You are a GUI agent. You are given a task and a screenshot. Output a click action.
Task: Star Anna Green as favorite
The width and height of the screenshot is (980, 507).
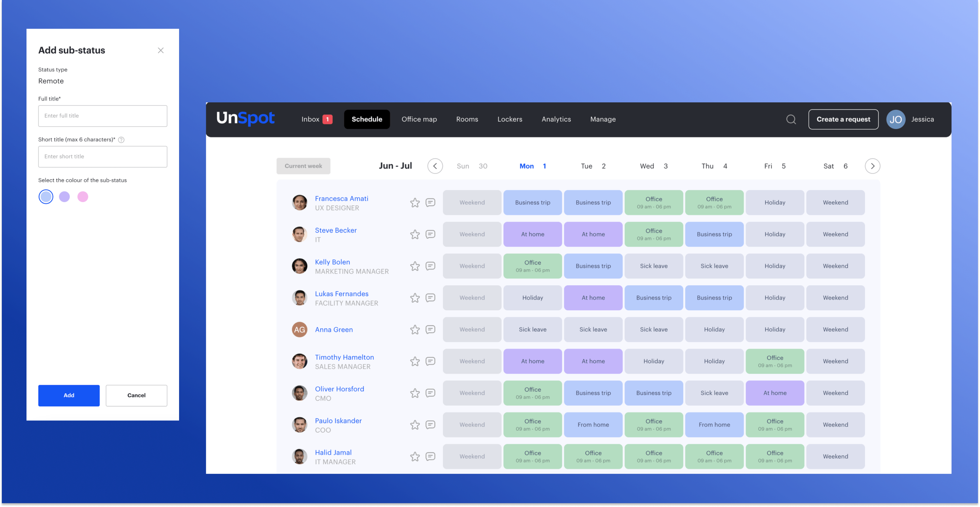pos(415,329)
